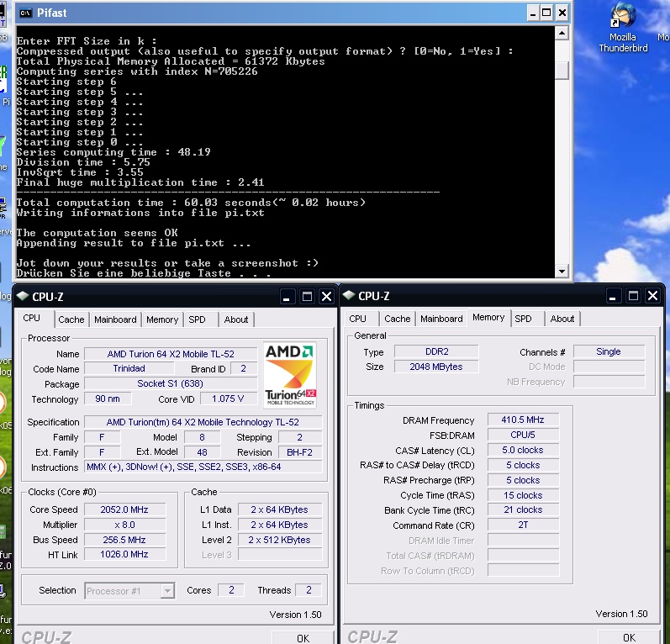Click left CPU-Z window title icon
This screenshot has width=670, height=644.
point(23,296)
